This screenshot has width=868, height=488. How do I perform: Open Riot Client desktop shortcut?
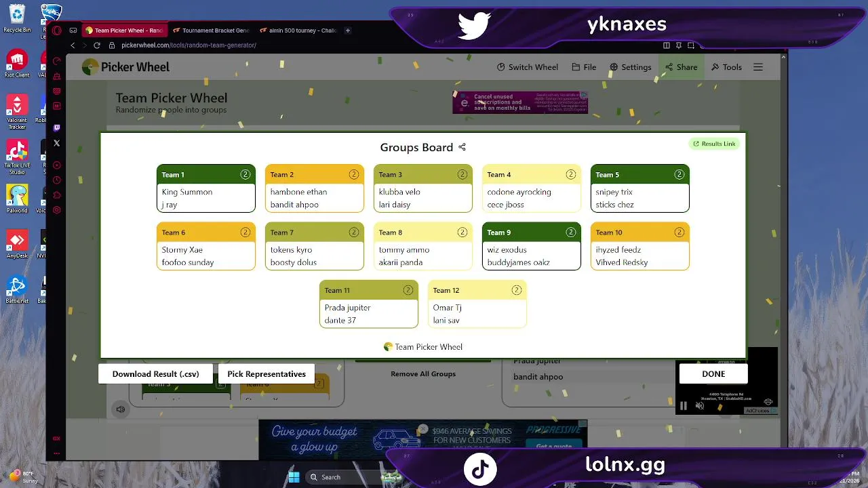click(x=17, y=64)
